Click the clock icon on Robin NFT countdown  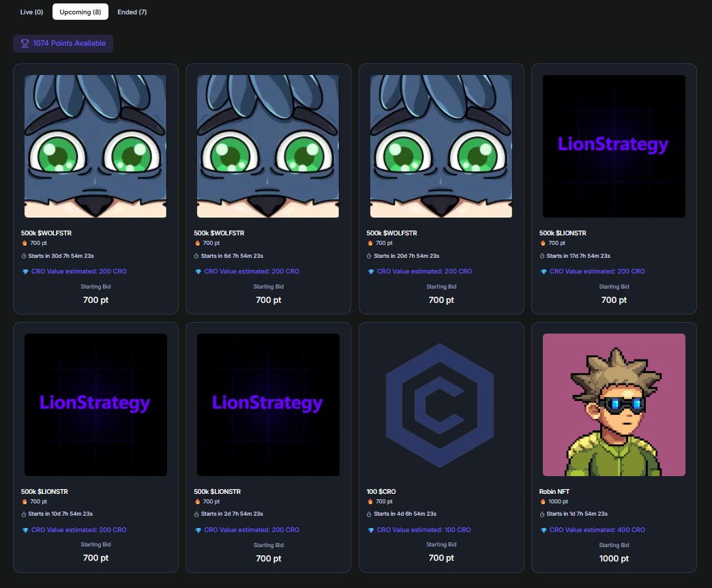click(x=541, y=514)
